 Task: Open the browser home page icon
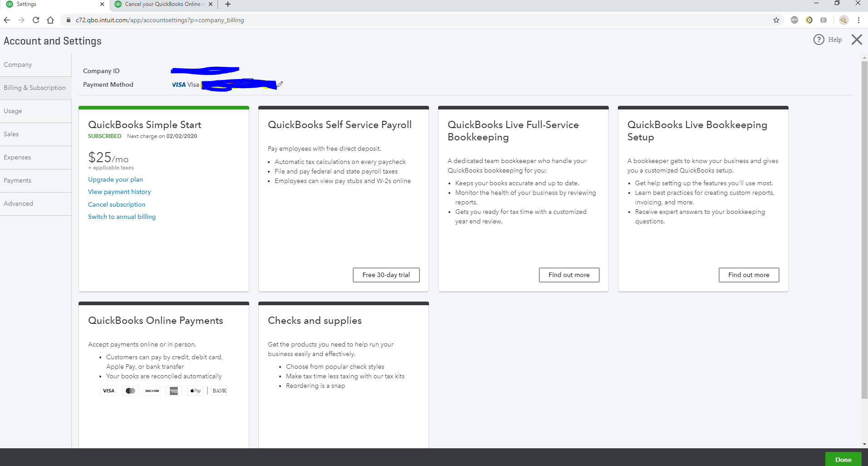point(50,20)
